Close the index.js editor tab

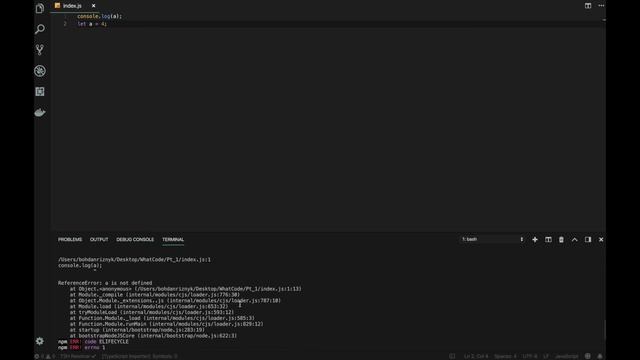pyautogui.click(x=93, y=6)
